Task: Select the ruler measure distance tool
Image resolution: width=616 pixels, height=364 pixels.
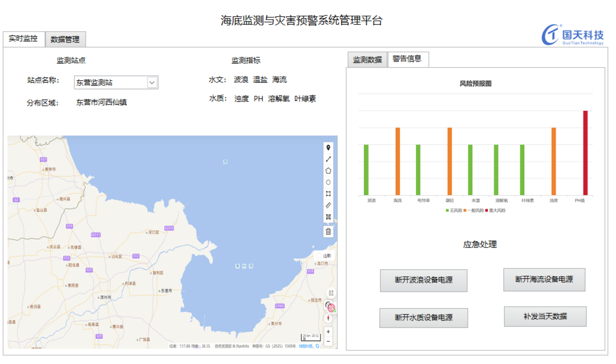Action: [x=328, y=205]
